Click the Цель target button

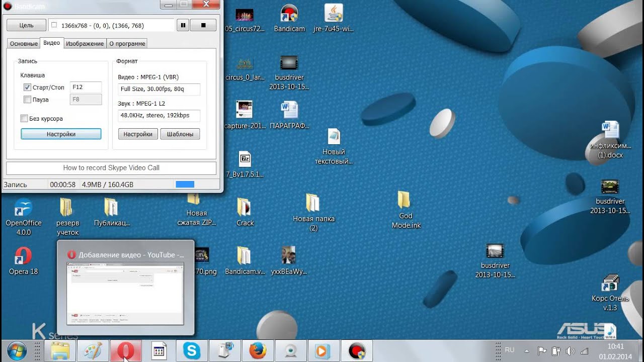(x=26, y=25)
